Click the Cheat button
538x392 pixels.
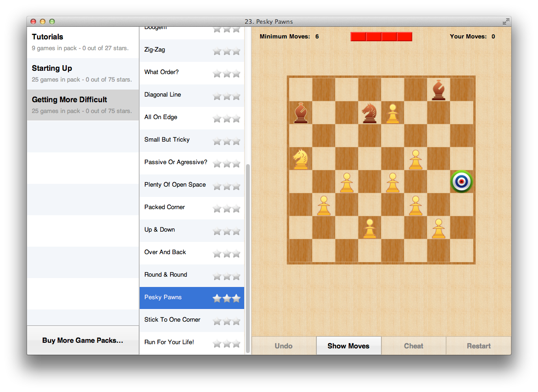tap(413, 346)
